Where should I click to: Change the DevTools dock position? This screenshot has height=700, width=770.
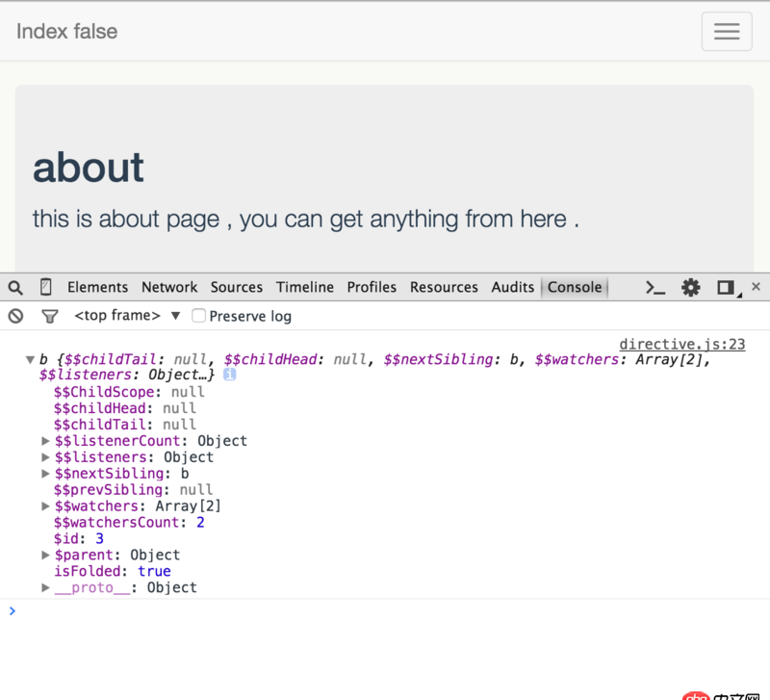[x=725, y=287]
